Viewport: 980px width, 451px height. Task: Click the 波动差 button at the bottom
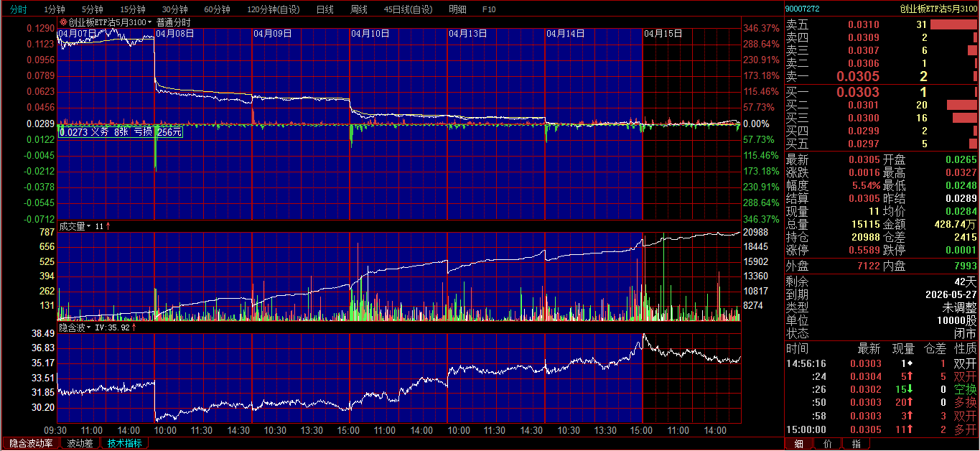click(80, 443)
